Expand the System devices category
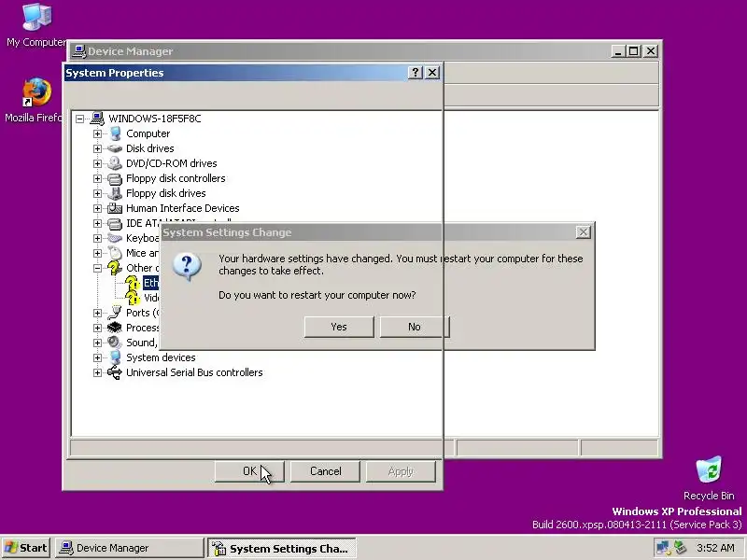This screenshot has width=747, height=560. 97,357
